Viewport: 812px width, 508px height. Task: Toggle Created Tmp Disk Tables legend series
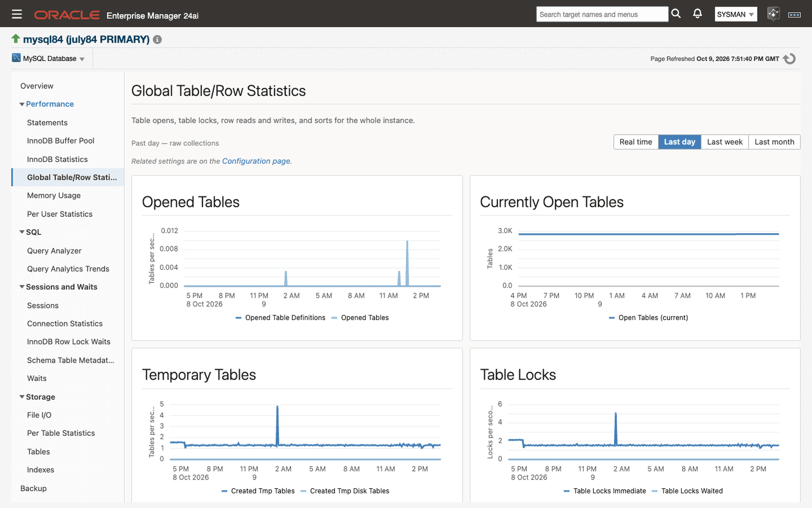point(345,491)
